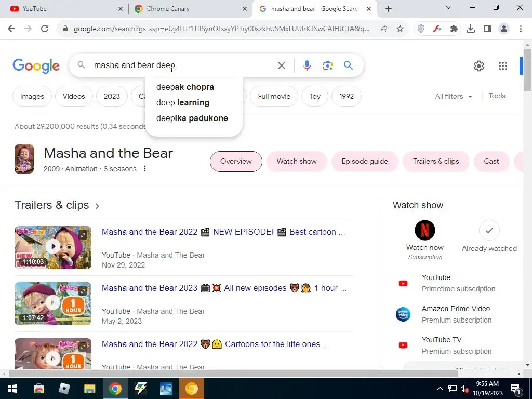Filter results by Images

(x=32, y=96)
